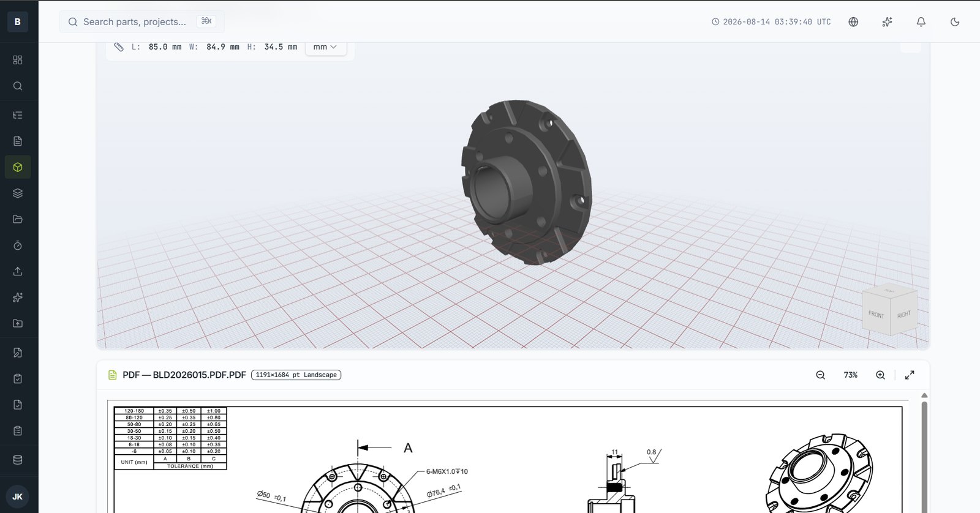Open the mm units dropdown
This screenshot has height=513, width=980.
point(325,47)
